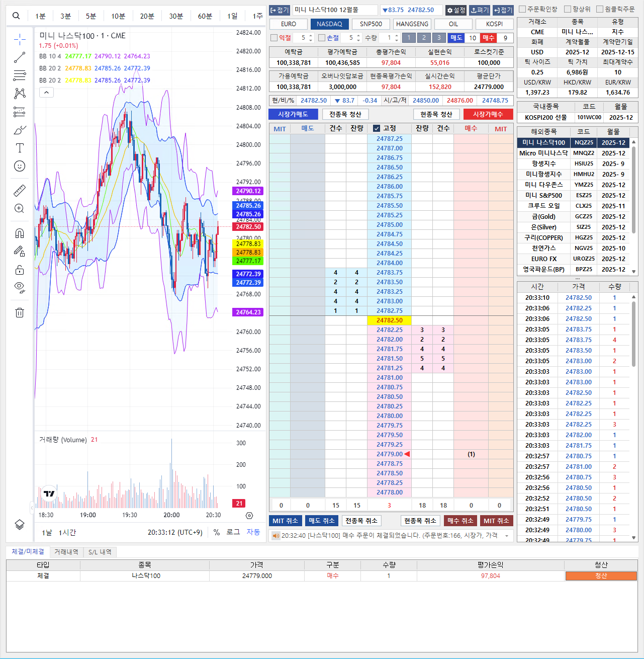Image resolution: width=644 pixels, height=659 pixels.
Task: Click the 매도 quantity field showing 10
Action: pos(473,38)
